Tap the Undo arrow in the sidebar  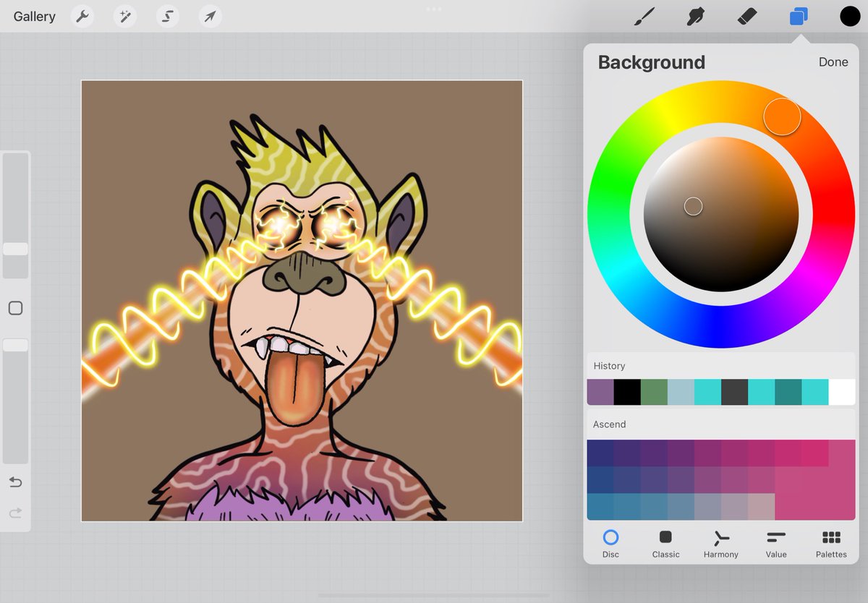(x=15, y=482)
